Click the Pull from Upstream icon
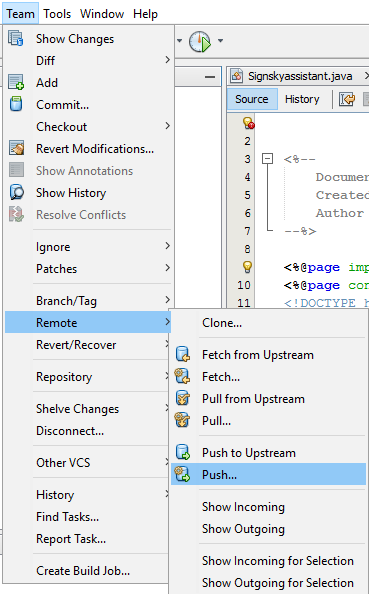This screenshot has height=594, width=369. (183, 398)
